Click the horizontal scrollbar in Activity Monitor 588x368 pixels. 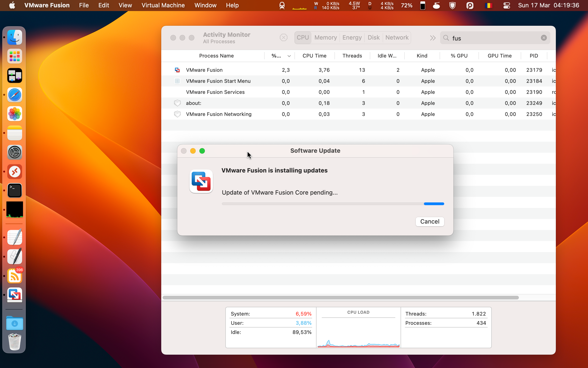(x=340, y=297)
